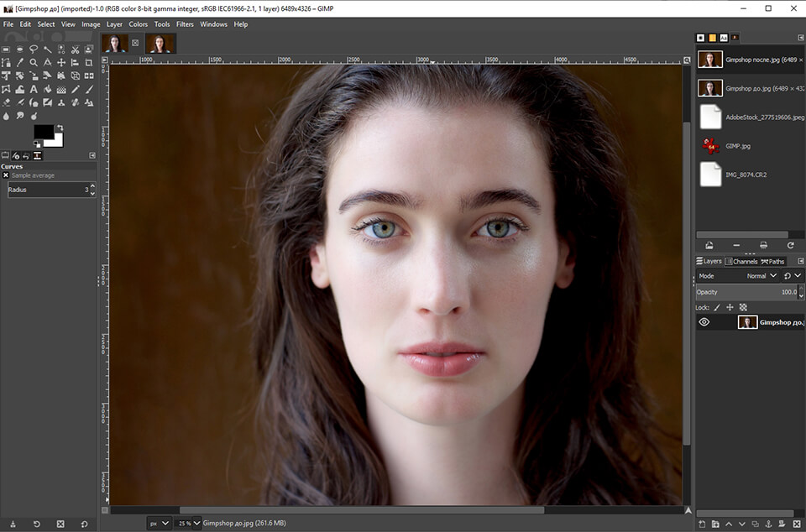
Task: Open the Filters menu
Action: click(x=186, y=23)
